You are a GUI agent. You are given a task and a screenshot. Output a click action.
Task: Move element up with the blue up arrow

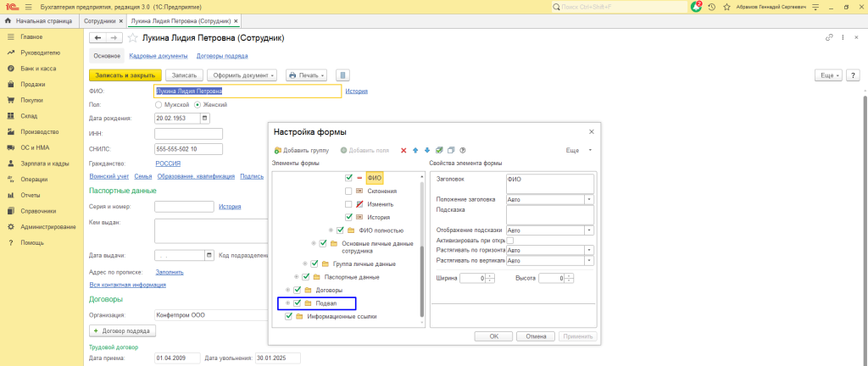415,150
